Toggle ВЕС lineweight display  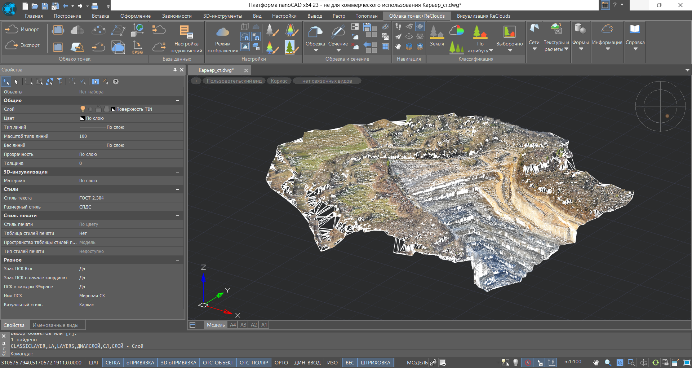point(349,363)
